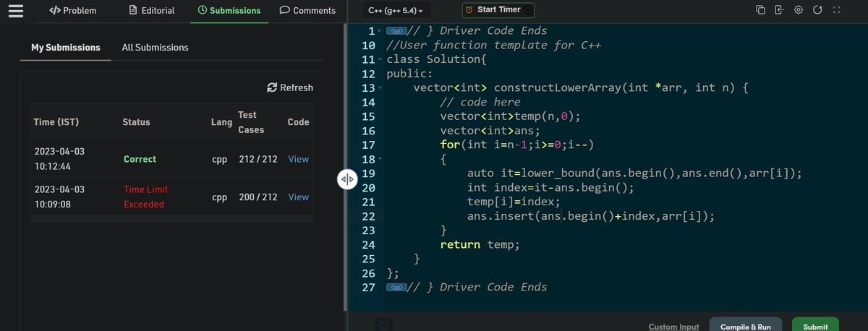Open editor settings gear
Screen dimensions: 868x331
coord(799,10)
